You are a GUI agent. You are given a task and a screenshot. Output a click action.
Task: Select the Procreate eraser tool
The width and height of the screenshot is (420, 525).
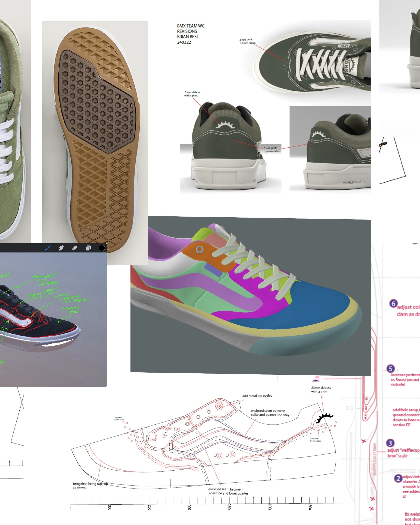click(x=75, y=248)
